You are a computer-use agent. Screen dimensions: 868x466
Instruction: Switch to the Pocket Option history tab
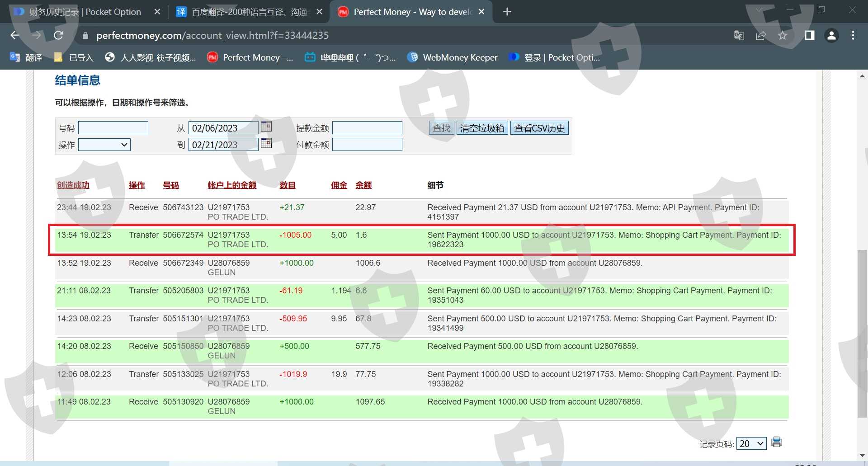click(86, 12)
